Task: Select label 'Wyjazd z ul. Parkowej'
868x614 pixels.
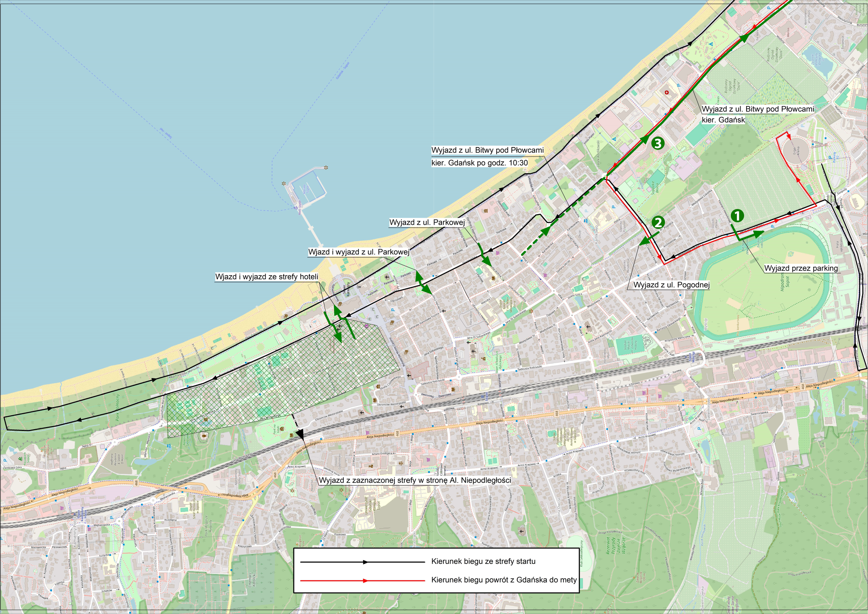Action: (x=427, y=222)
